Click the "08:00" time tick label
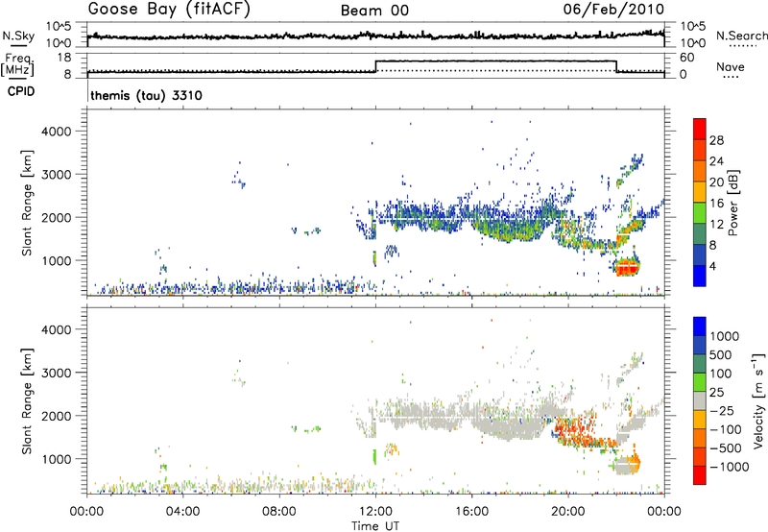This screenshot has width=768, height=532. click(x=278, y=512)
